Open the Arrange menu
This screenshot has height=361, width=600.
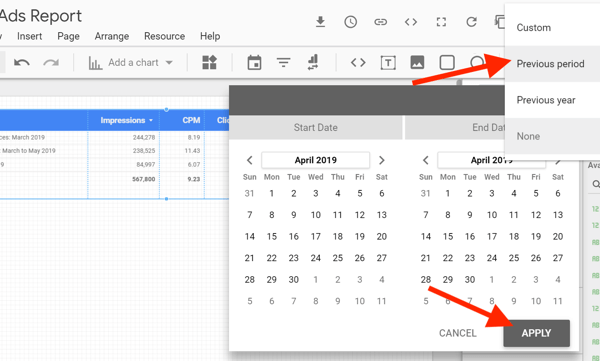click(112, 36)
